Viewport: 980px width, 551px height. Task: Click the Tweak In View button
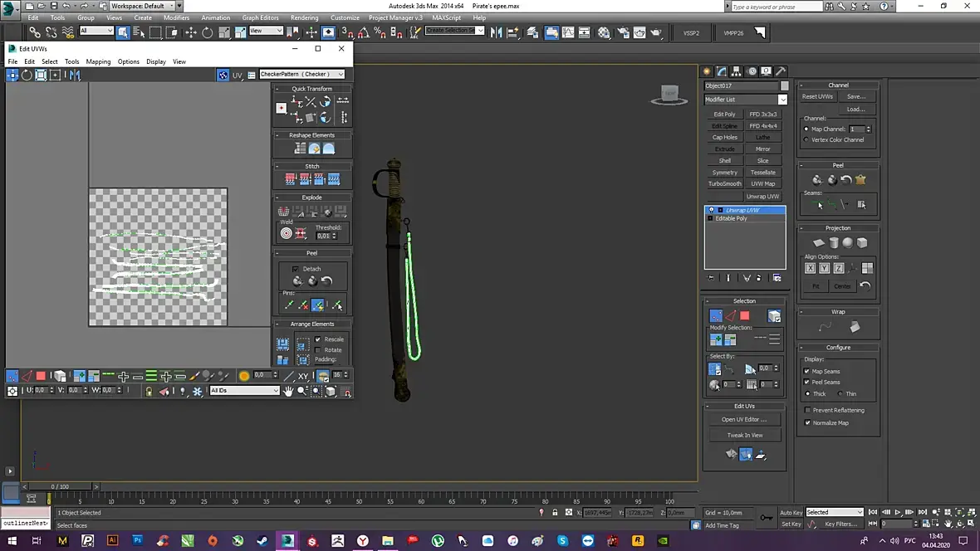(745, 435)
